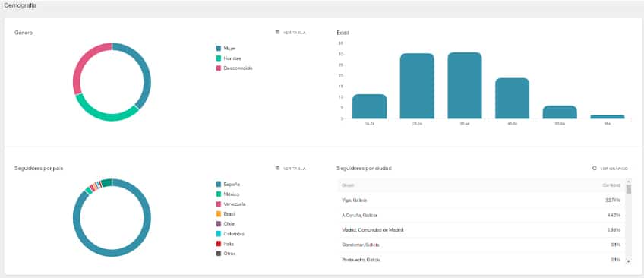The width and height of the screenshot is (644, 278).
Task: Select the Desconocido legend label
Action: [238, 68]
